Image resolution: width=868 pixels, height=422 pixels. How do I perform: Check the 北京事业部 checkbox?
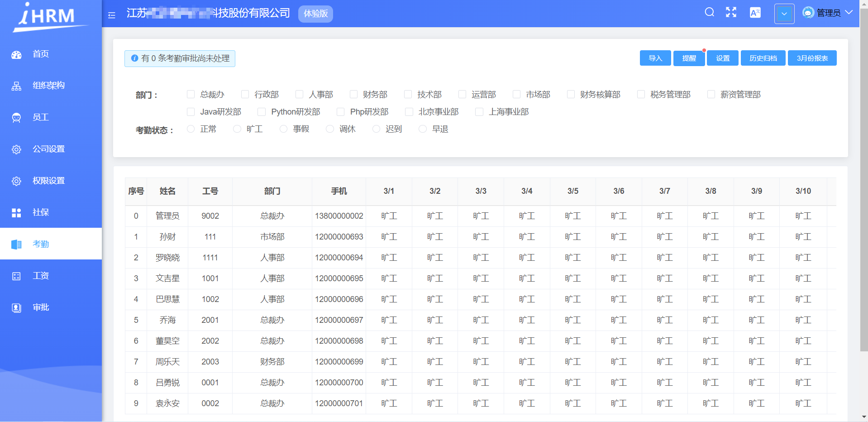point(409,112)
